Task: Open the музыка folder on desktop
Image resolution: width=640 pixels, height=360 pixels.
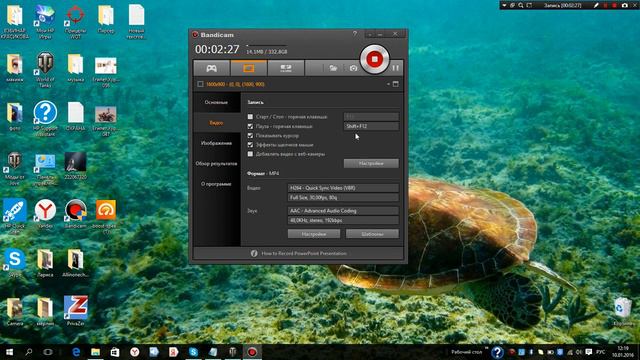Action: pyautogui.click(x=76, y=68)
